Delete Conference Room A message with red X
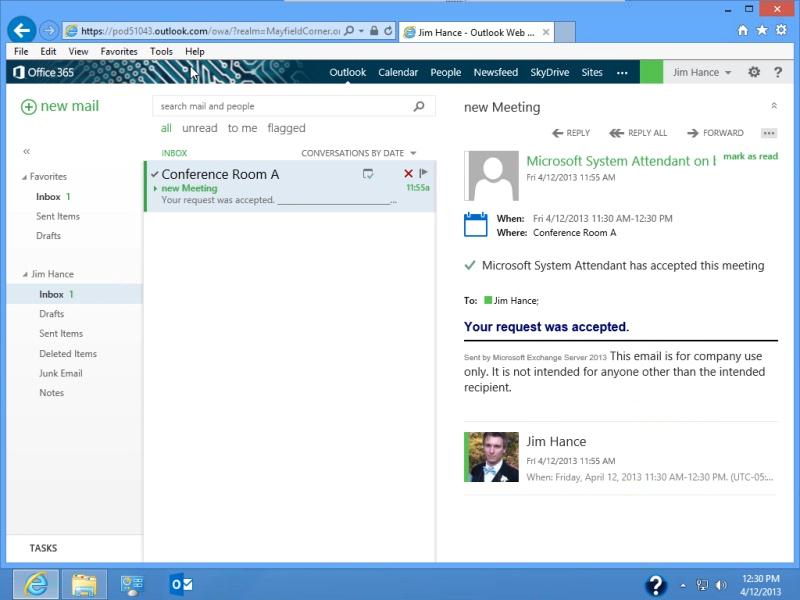 click(408, 173)
